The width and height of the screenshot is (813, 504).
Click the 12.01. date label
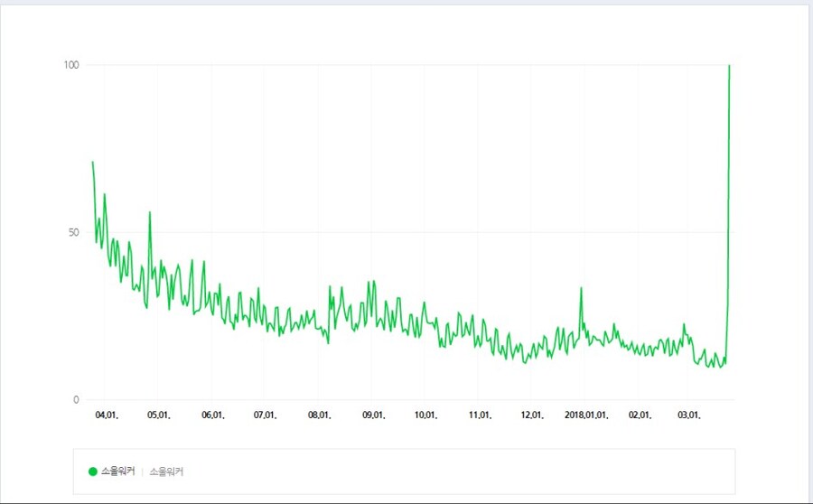coord(532,415)
